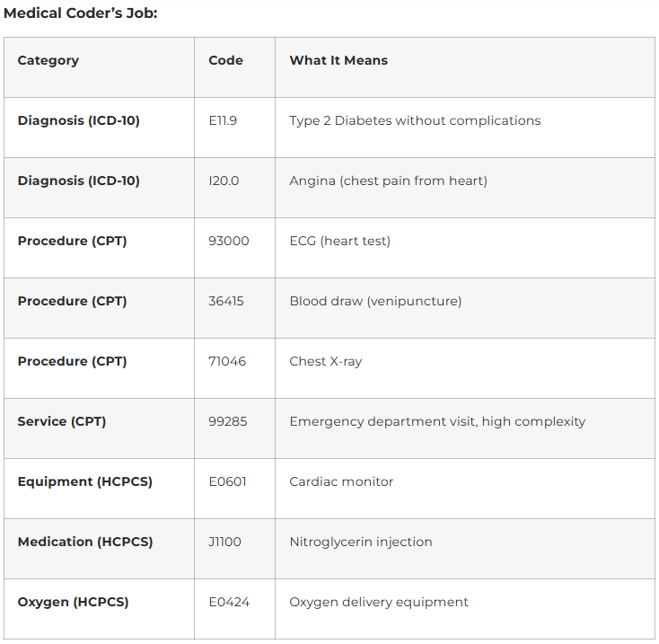Select the Chest X-ray description
The image size is (659, 644).
(x=326, y=361)
